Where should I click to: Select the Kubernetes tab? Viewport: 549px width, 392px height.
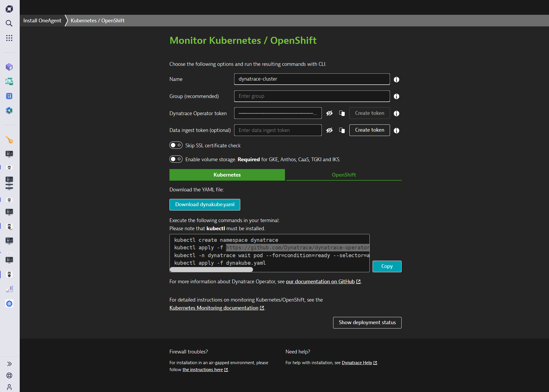(x=227, y=175)
